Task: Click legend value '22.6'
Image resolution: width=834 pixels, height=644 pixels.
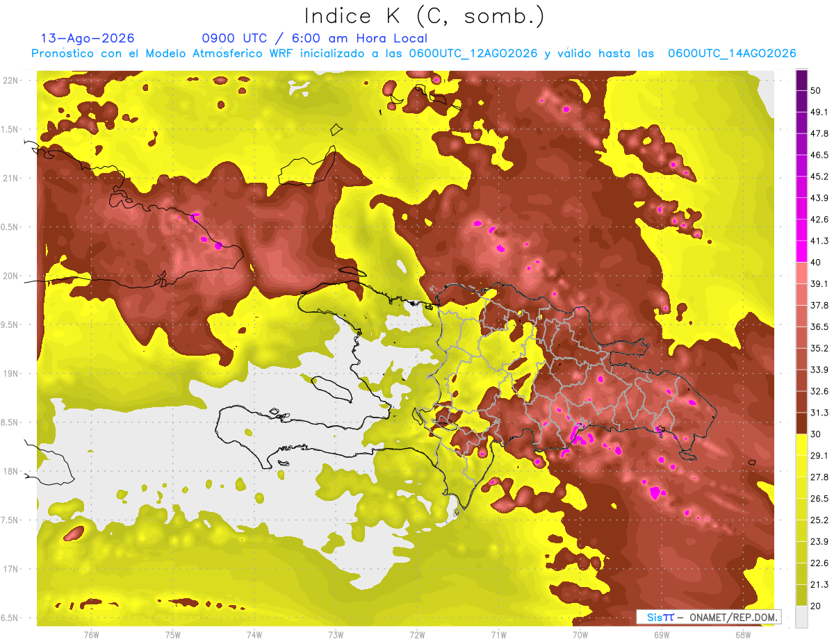Action: pyautogui.click(x=819, y=563)
